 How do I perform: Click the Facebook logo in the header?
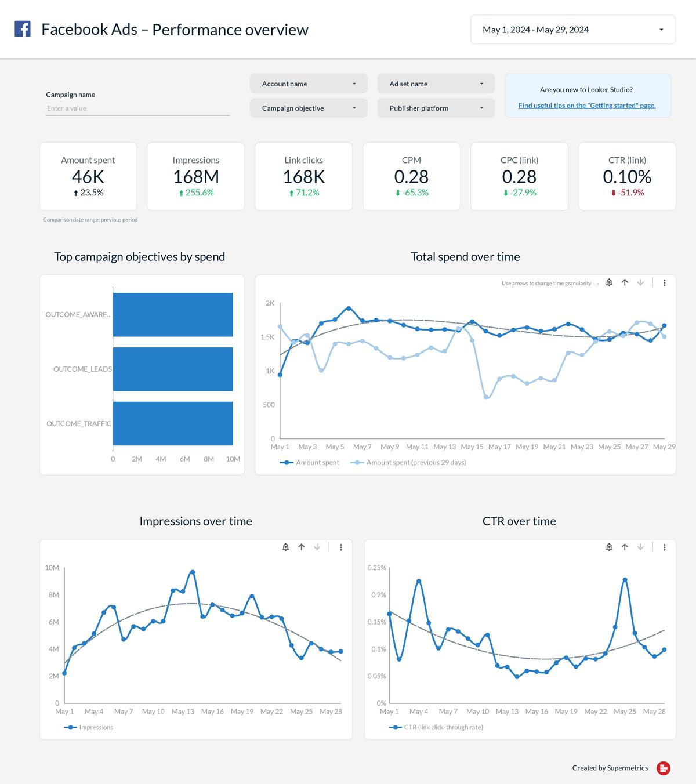click(22, 28)
